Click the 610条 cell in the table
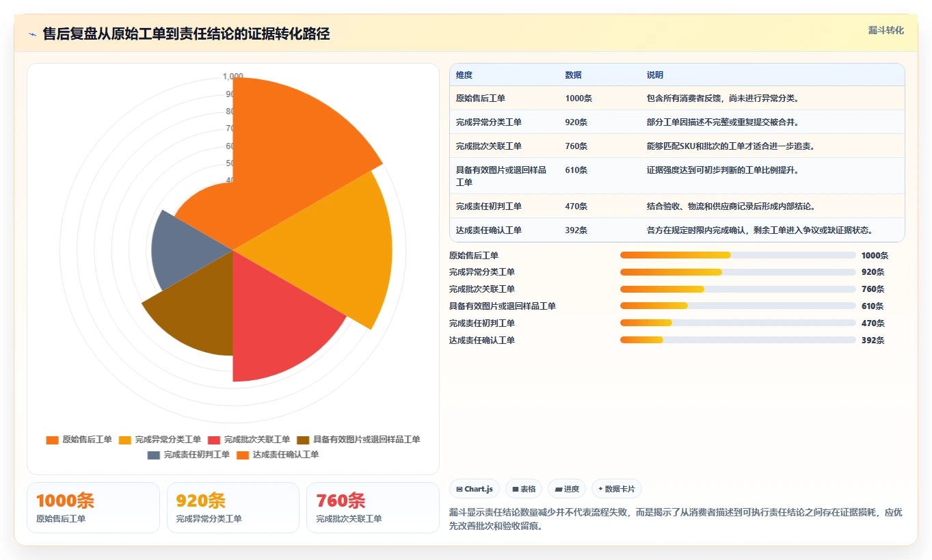This screenshot has width=932, height=560. tap(576, 170)
